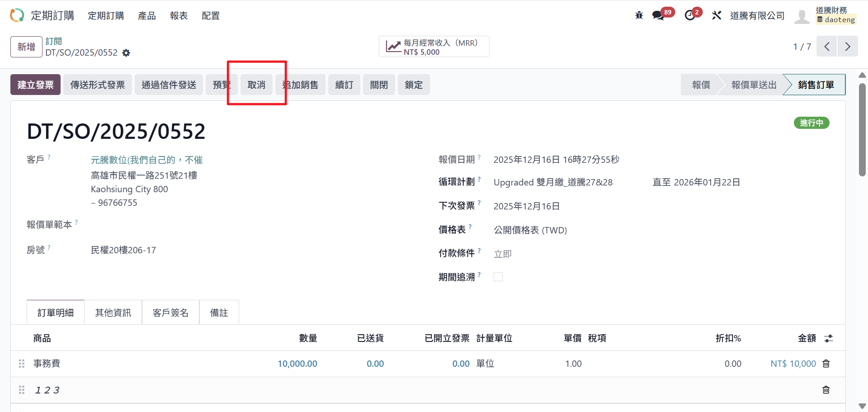Click the debug bug icon
This screenshot has height=412, width=868.
click(639, 15)
